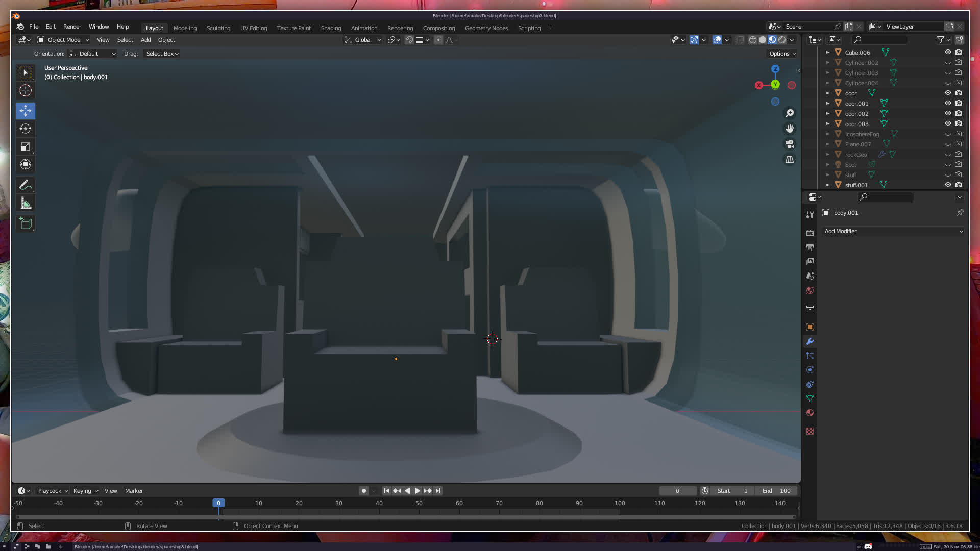Click the End frame field
Image resolution: width=980 pixels, height=551 pixels.
click(x=776, y=491)
